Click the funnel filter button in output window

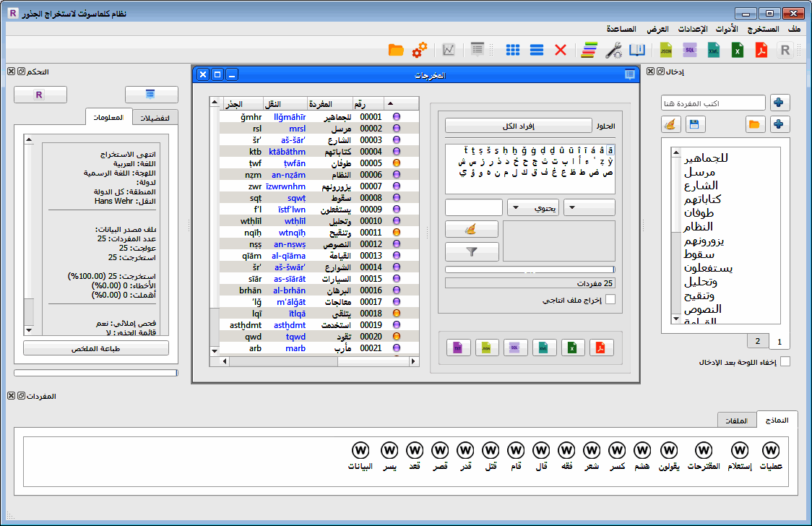point(472,251)
